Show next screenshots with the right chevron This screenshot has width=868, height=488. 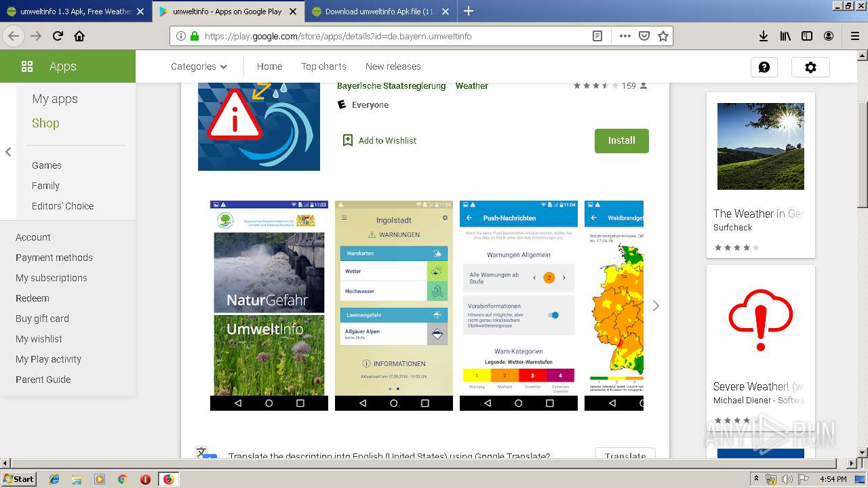[x=656, y=306]
